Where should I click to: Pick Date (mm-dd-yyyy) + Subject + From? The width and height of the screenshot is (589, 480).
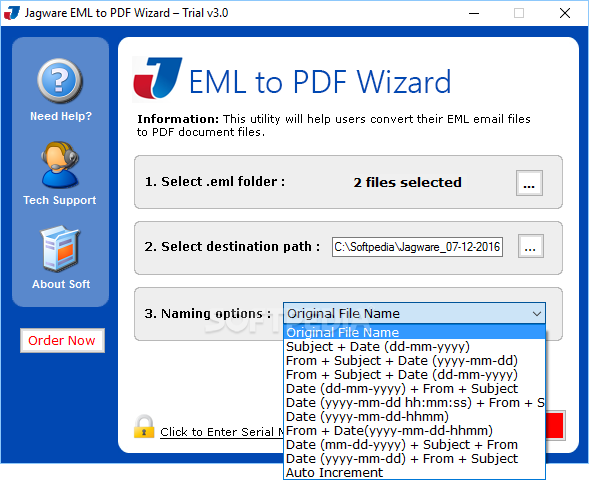(414, 445)
